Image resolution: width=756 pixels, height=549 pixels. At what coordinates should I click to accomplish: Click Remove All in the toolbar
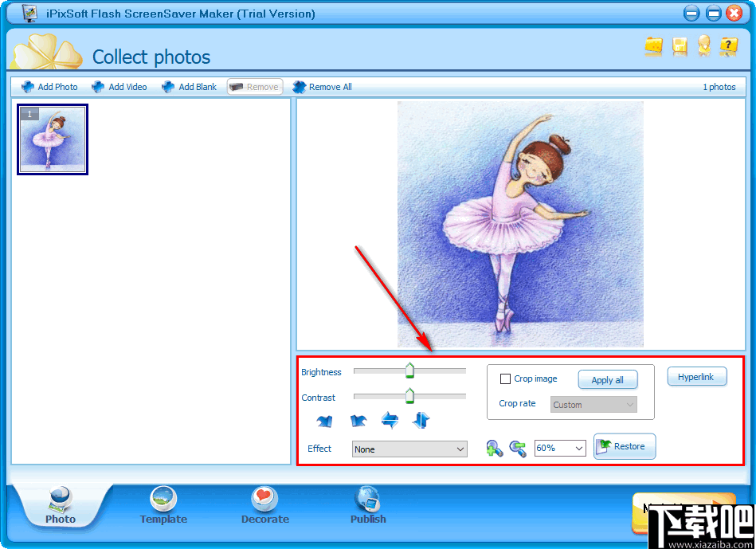tap(322, 86)
